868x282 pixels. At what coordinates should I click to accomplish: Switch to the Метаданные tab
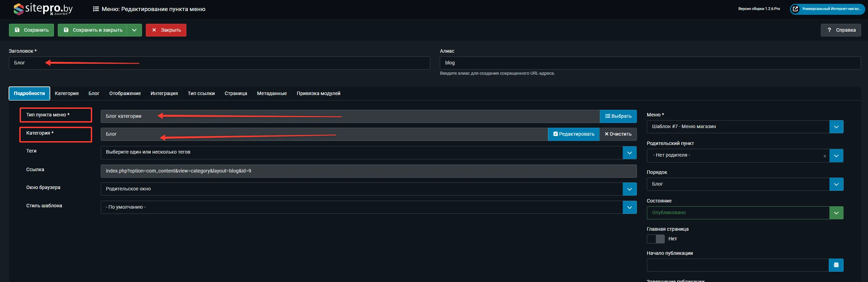272,94
